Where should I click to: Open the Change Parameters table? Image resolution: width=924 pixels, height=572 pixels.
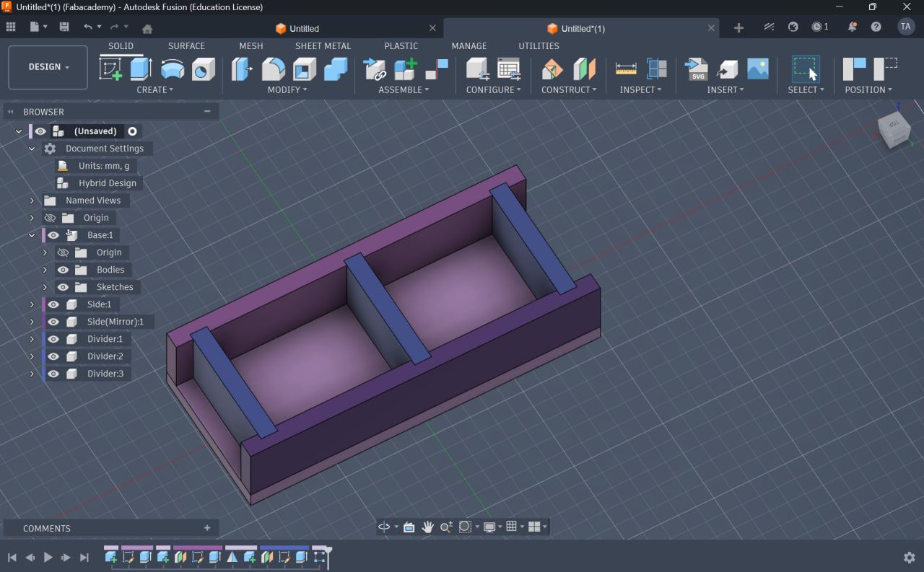(x=509, y=69)
